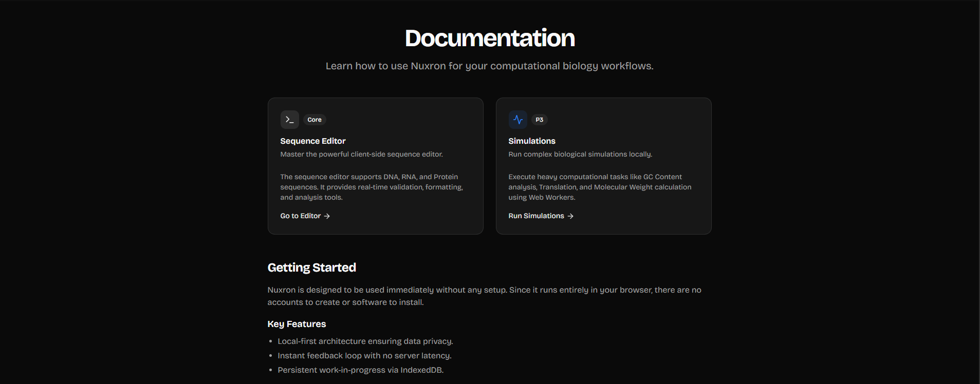Screen dimensions: 980x384
Task: Click 'Run complex biological simulations locally' text
Action: (x=580, y=155)
